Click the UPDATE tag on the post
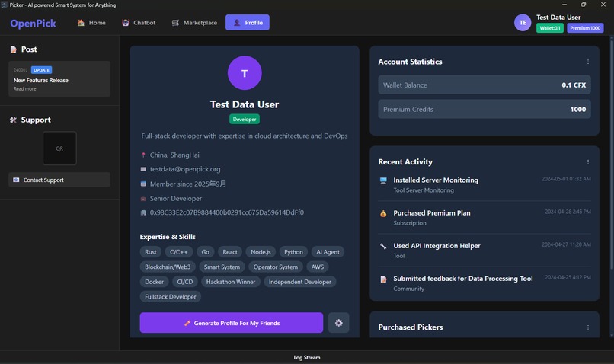Viewport: 614px width, 364px height. click(x=41, y=70)
